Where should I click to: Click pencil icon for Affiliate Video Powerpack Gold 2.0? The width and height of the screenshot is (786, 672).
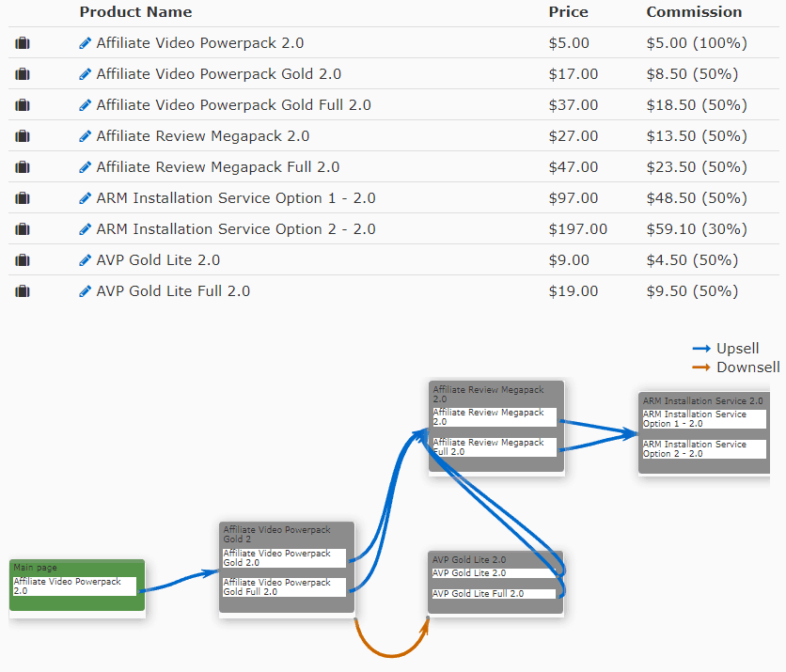[x=86, y=74]
